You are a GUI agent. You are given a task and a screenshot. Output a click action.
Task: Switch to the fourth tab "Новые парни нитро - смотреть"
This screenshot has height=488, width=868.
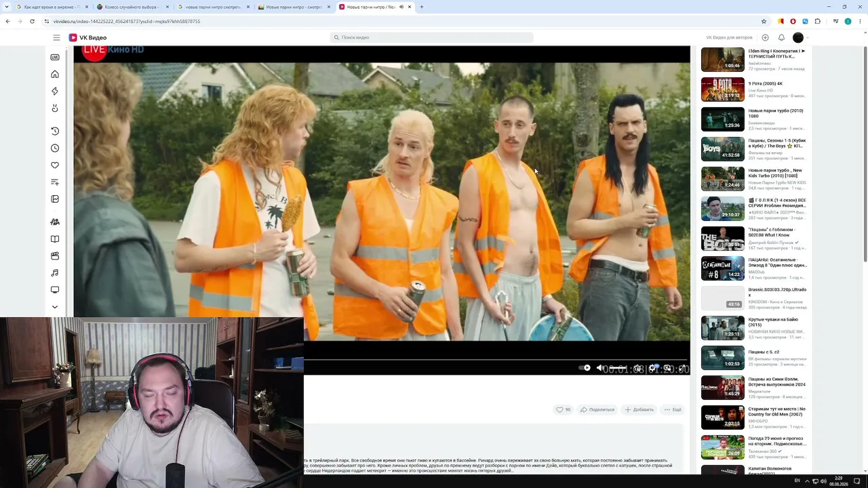click(294, 7)
